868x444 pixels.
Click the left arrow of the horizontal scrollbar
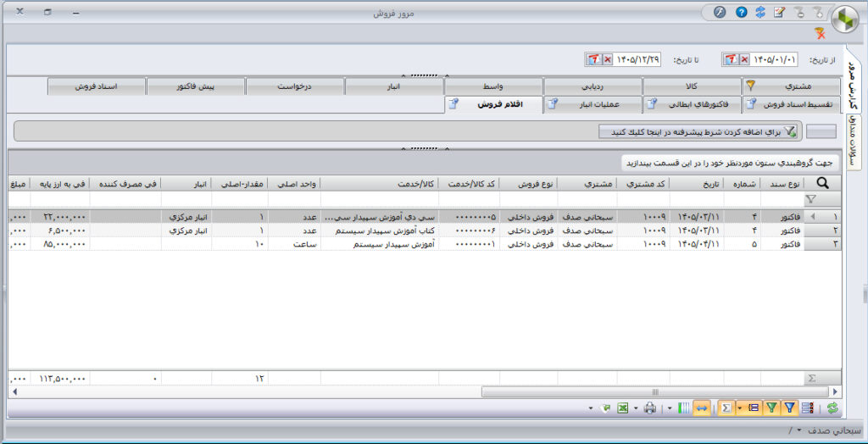point(14,392)
